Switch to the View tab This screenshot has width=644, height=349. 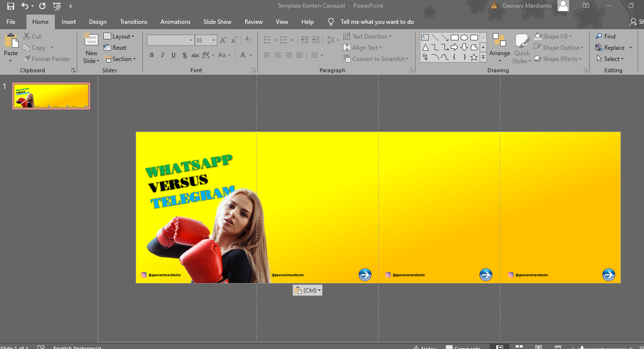point(282,22)
